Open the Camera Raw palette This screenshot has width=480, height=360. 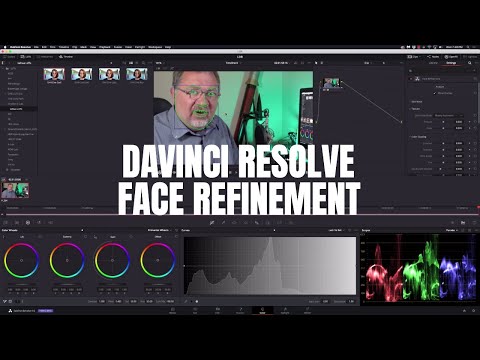[x=6, y=222]
